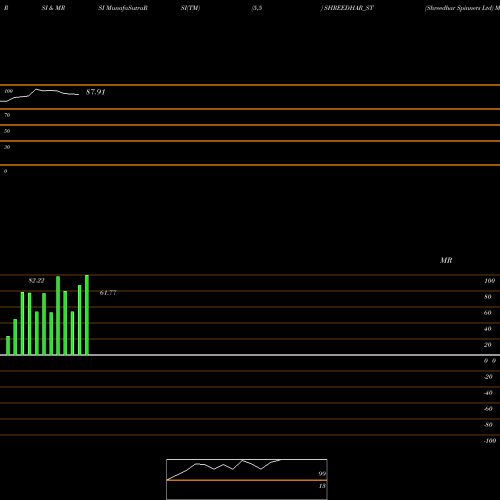
Task: Click the RSI value 87.91 label
Action: click(x=95, y=92)
